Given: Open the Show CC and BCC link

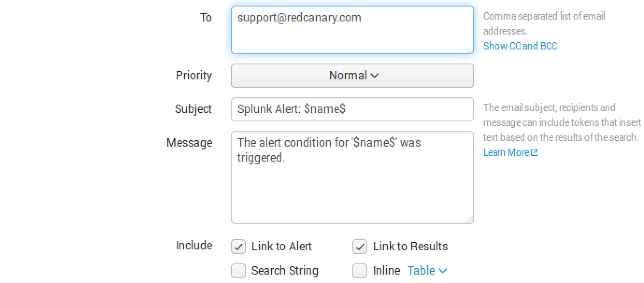Looking at the screenshot, I should (x=520, y=46).
